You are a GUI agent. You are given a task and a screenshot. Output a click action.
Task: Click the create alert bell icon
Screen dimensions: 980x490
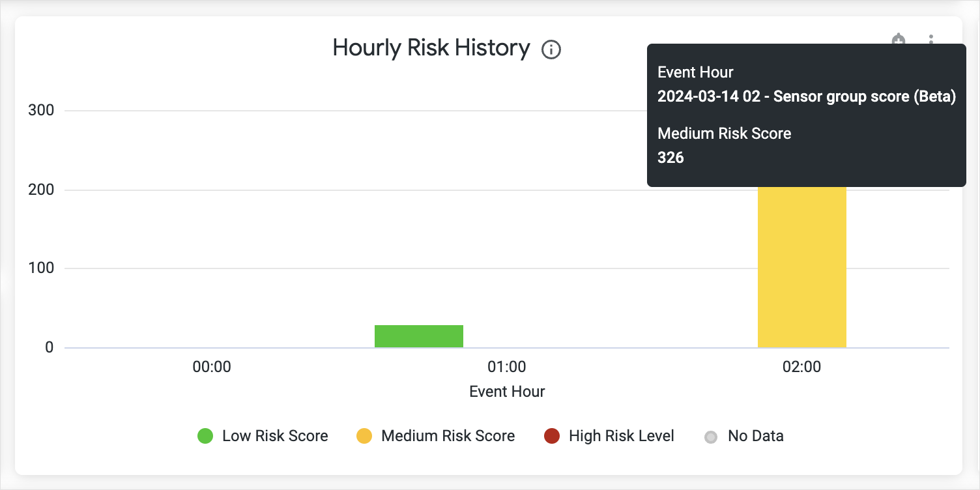pos(899,39)
